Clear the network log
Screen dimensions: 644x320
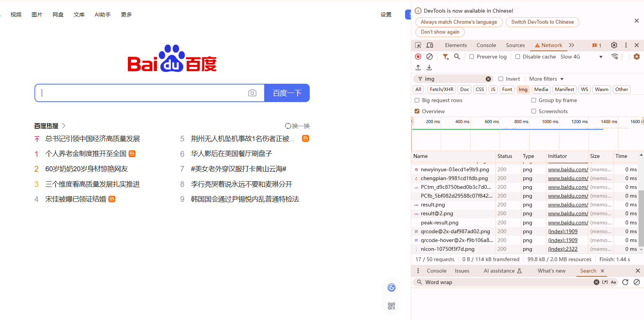point(430,57)
